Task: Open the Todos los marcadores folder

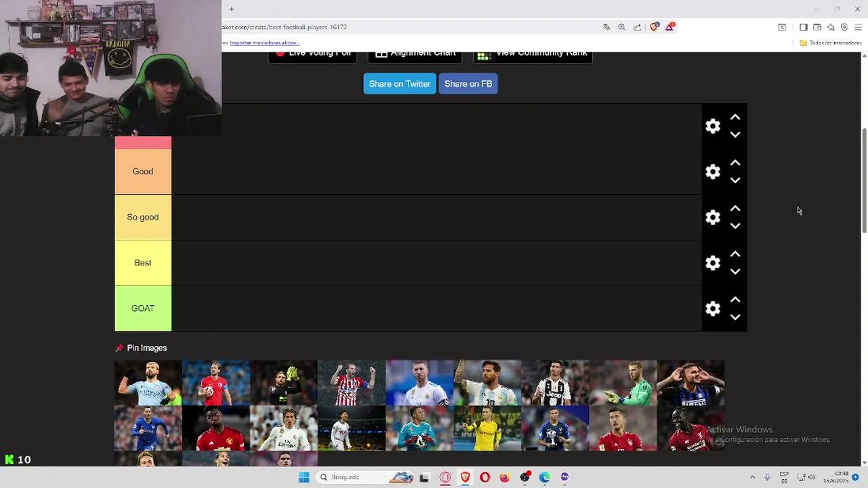Action: pos(830,43)
